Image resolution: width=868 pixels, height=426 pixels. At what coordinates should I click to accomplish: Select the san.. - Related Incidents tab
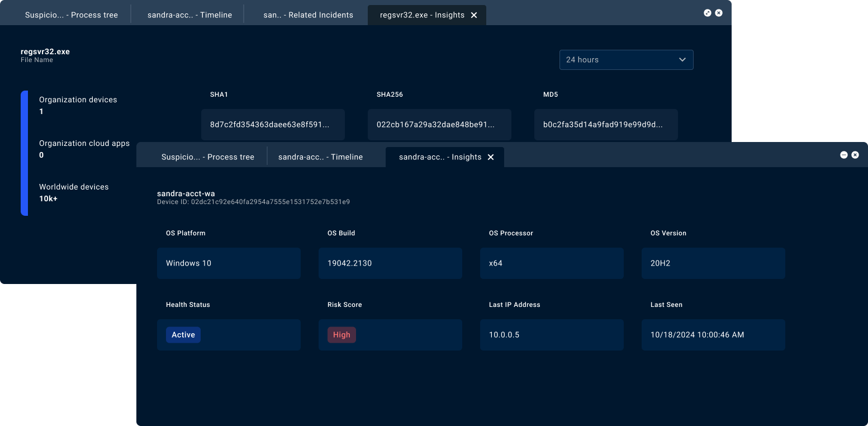pos(308,15)
